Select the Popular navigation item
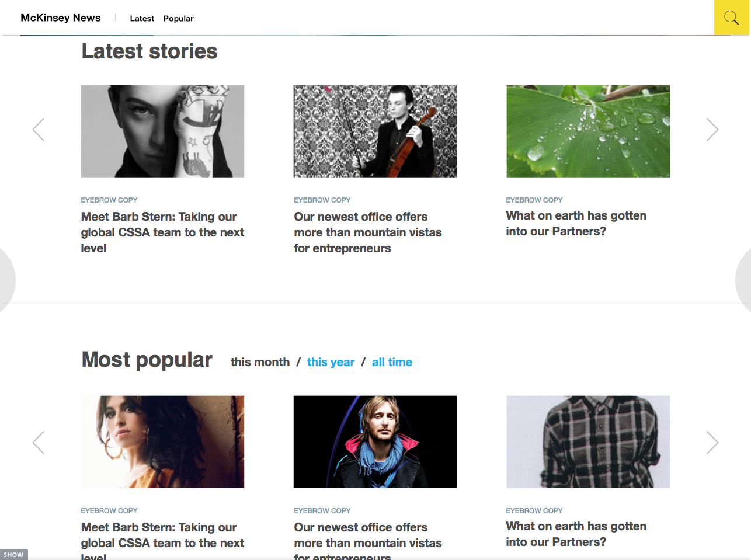 click(178, 19)
